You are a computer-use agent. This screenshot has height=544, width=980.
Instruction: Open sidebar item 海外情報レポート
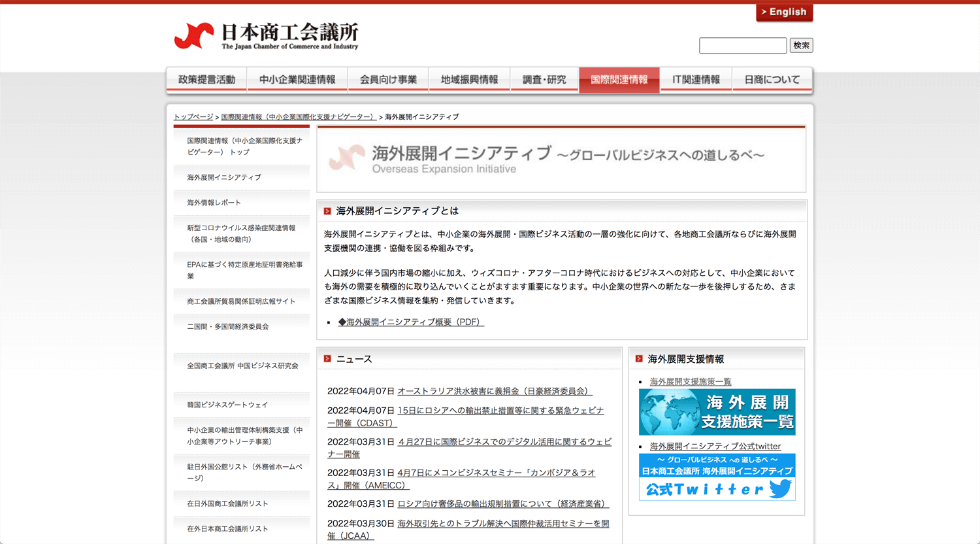click(242, 203)
